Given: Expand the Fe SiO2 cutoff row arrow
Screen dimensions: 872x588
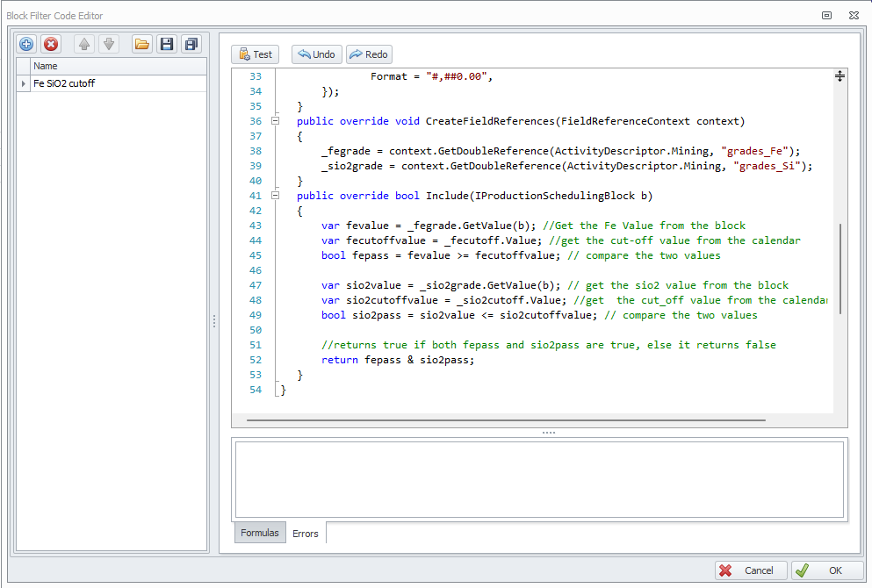Looking at the screenshot, I should click(x=24, y=83).
